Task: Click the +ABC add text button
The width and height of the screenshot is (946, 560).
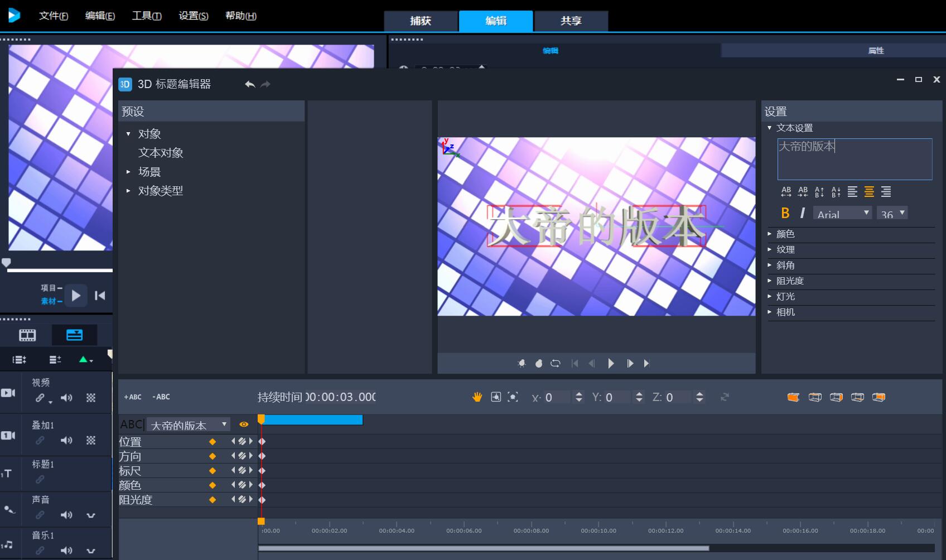Action: [x=133, y=397]
